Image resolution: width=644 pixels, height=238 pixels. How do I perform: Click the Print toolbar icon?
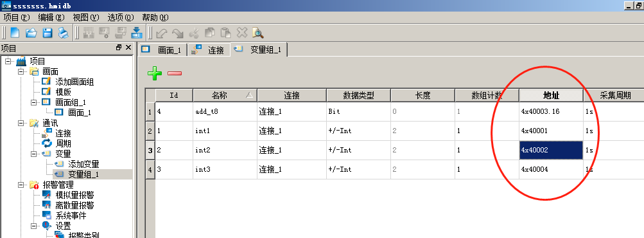point(63,33)
